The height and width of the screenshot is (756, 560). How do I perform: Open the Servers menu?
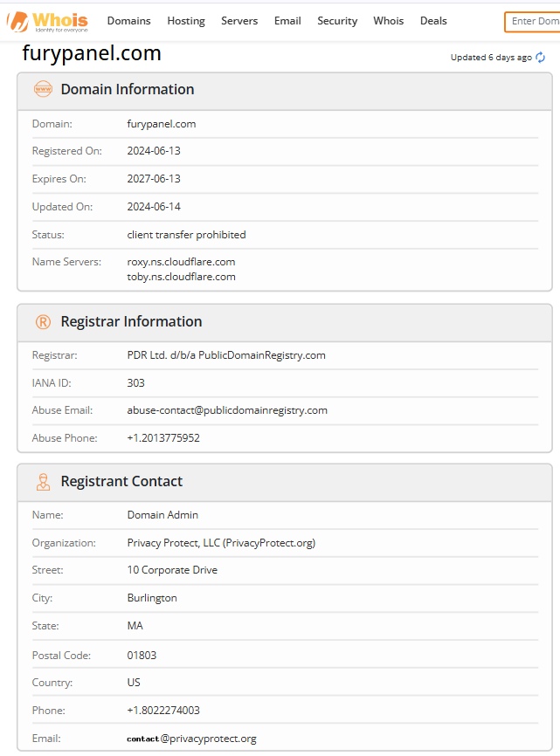(239, 21)
